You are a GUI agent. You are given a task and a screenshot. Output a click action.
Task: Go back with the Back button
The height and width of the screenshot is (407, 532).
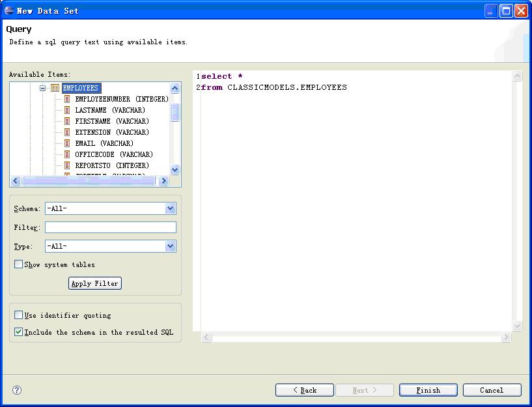[304, 390]
